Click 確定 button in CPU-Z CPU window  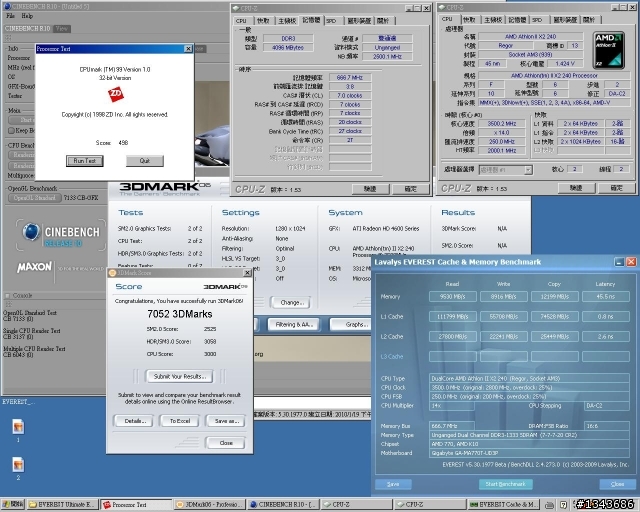point(617,188)
